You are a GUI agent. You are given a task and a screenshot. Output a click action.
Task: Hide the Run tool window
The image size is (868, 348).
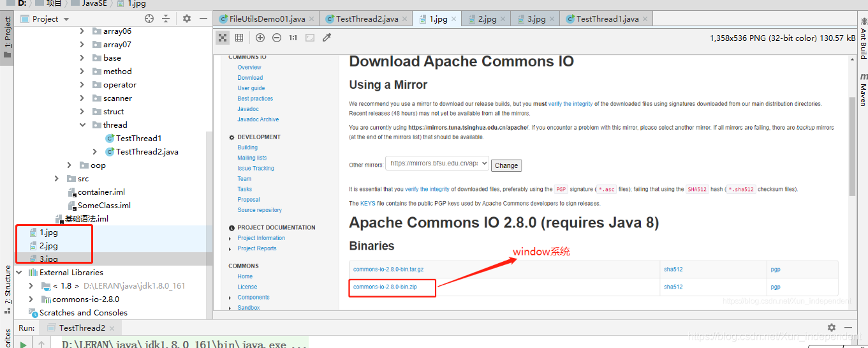(x=849, y=328)
